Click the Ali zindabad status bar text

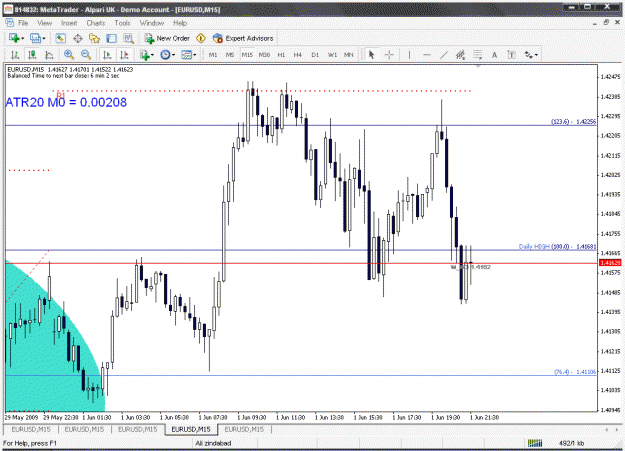(x=213, y=443)
